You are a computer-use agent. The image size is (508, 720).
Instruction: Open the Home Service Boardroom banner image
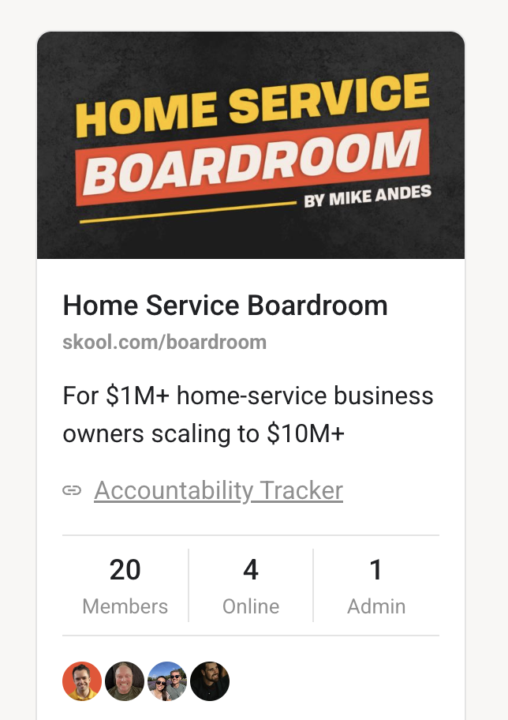[x=251, y=145]
